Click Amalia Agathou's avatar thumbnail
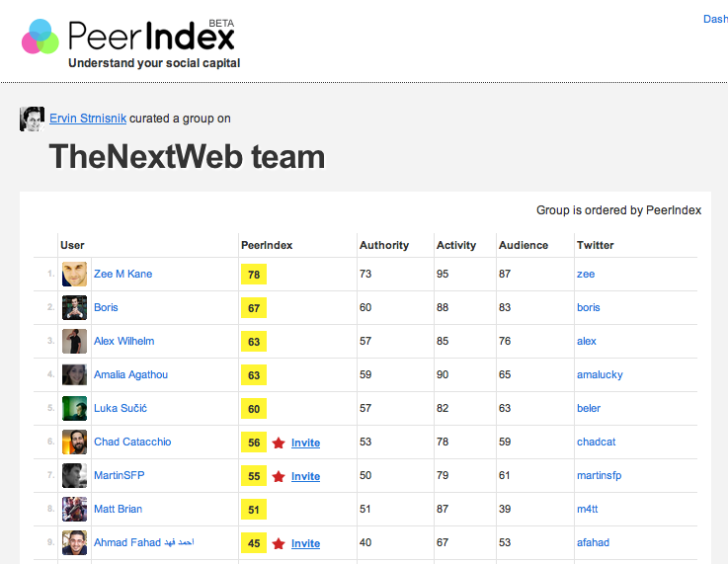Screen dimensions: 728x564 74,374
